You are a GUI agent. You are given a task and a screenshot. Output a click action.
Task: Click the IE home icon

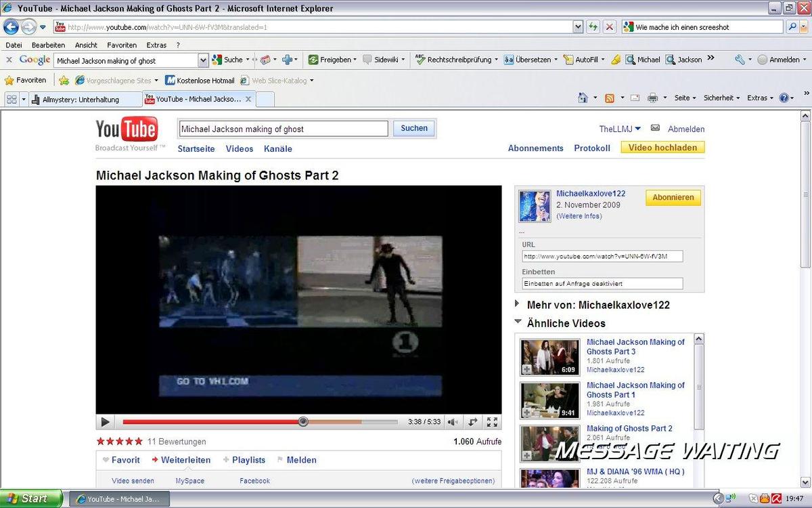tap(583, 98)
